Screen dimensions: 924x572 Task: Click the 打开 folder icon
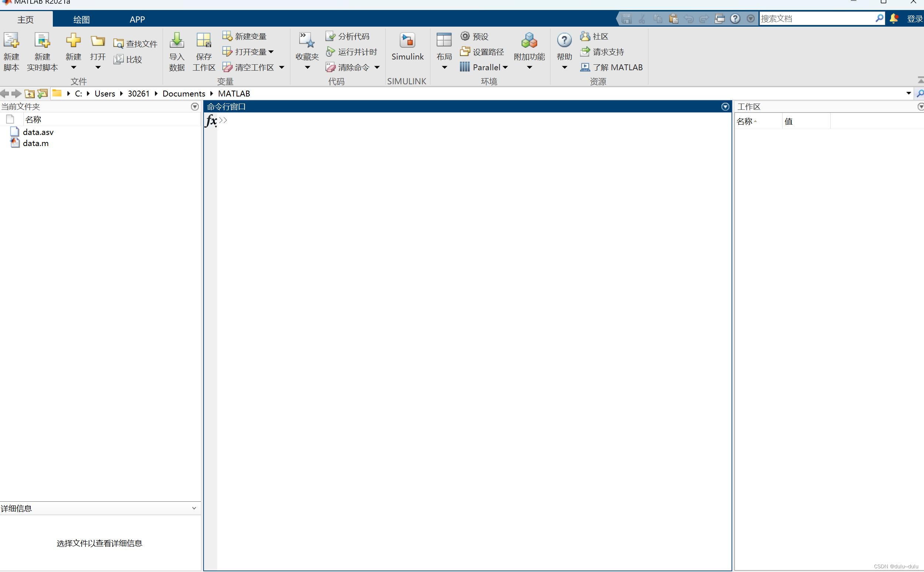[98, 40]
